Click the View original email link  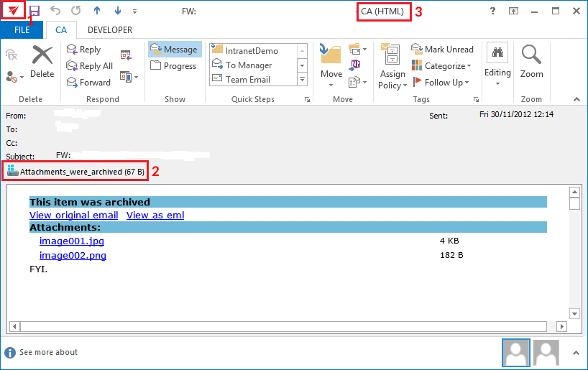pyautogui.click(x=74, y=216)
